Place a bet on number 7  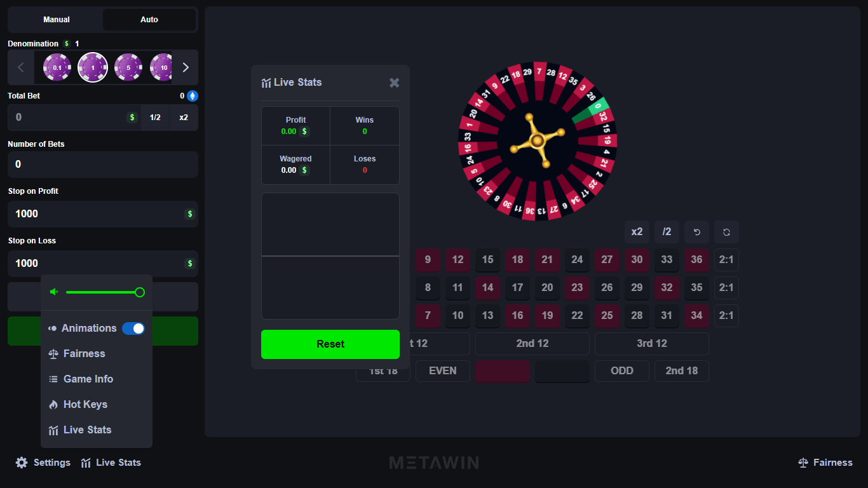coord(428,316)
